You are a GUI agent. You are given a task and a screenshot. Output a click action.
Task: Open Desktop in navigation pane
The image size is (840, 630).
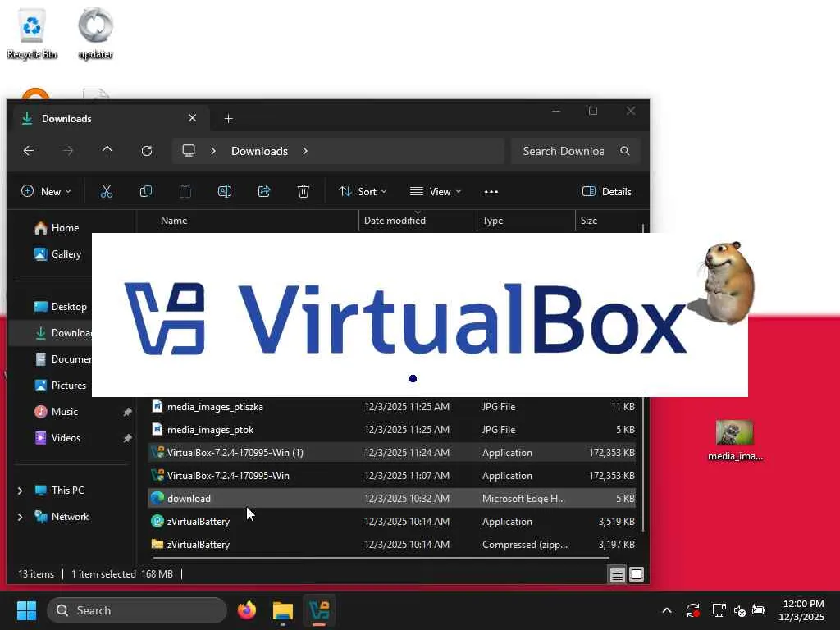click(61, 307)
